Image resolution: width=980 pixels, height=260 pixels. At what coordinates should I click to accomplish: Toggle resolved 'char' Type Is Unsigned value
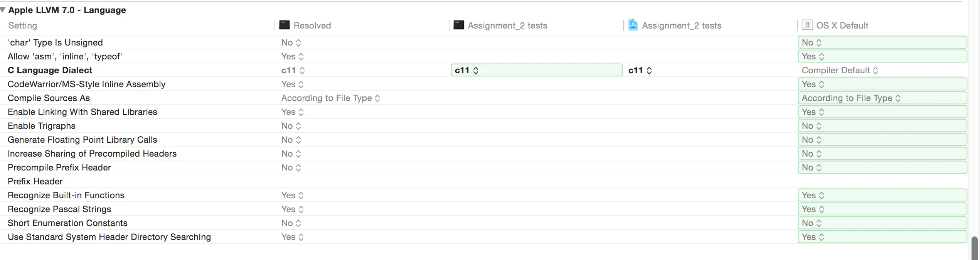291,42
